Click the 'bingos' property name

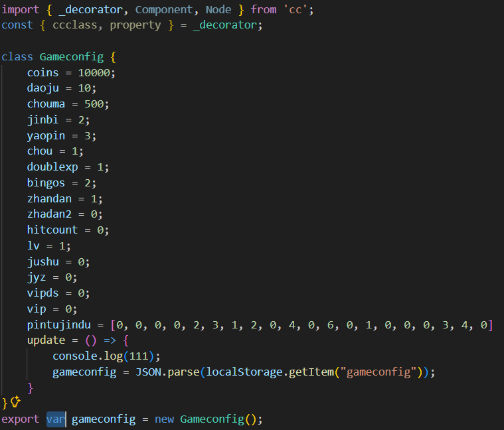pos(46,183)
